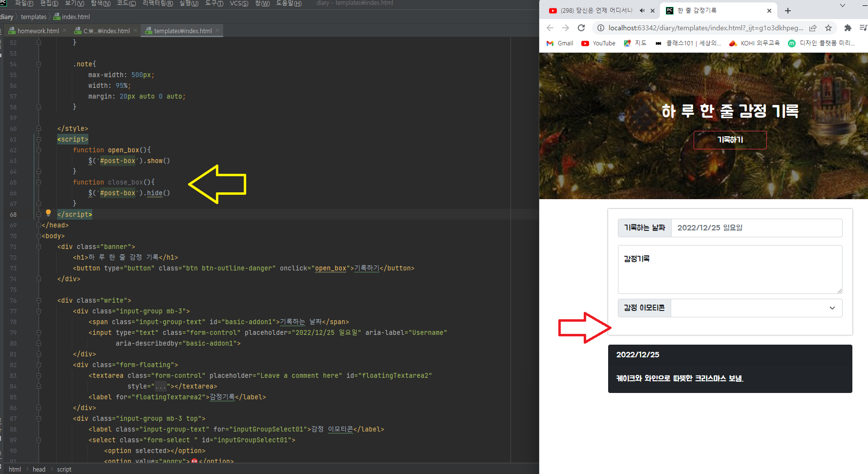Viewport: 868px width, 474px height.
Task: Collapse the open_box function fold marker
Action: (39, 150)
